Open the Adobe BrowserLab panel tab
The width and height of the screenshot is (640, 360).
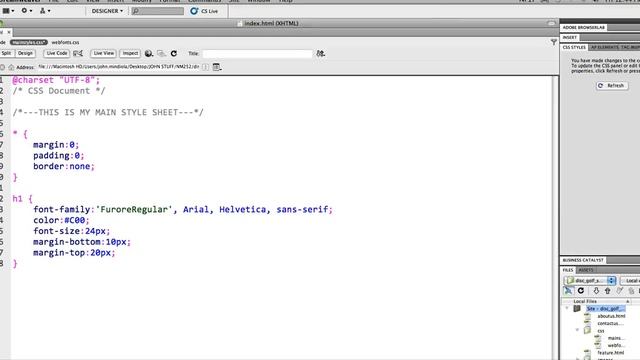point(584,27)
